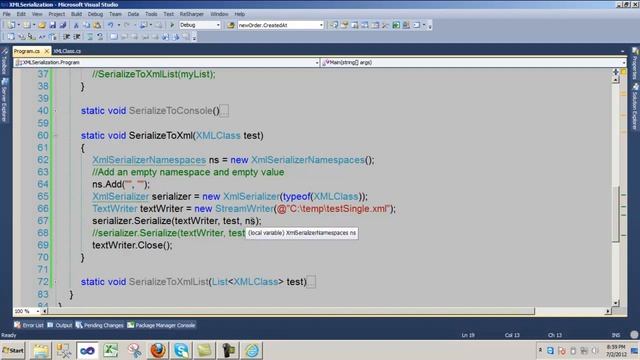Expand collapsed SerializeToXmlList method outline
This screenshot has width=640, height=360.
[x=56, y=282]
